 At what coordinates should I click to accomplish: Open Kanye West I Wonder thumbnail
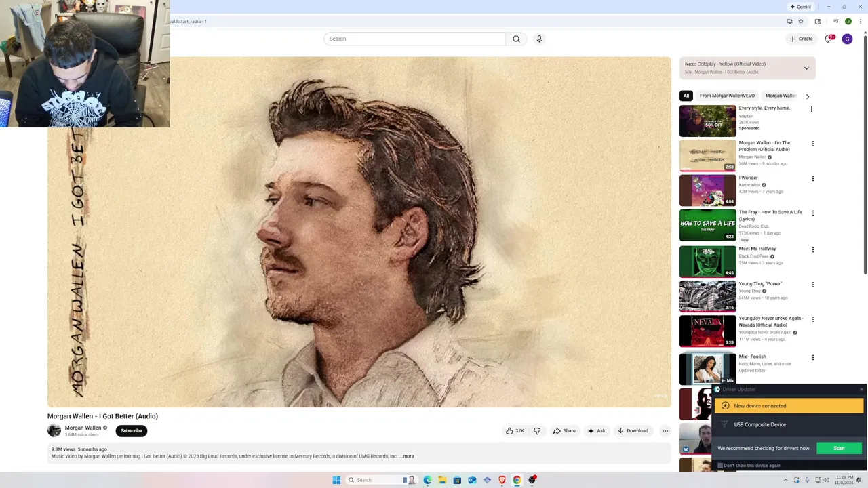click(x=708, y=190)
